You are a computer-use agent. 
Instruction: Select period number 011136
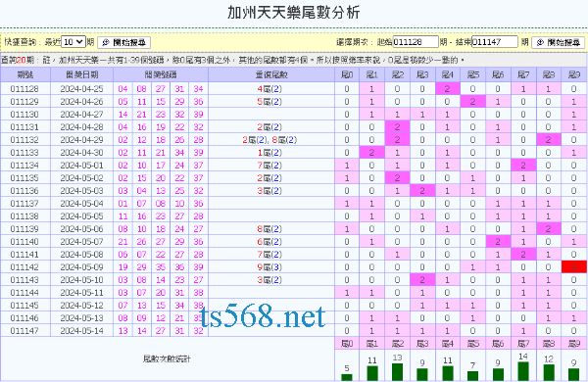(24, 191)
